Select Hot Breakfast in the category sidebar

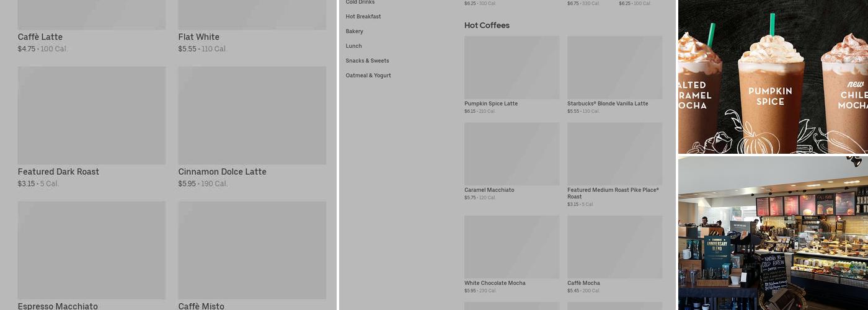click(363, 17)
